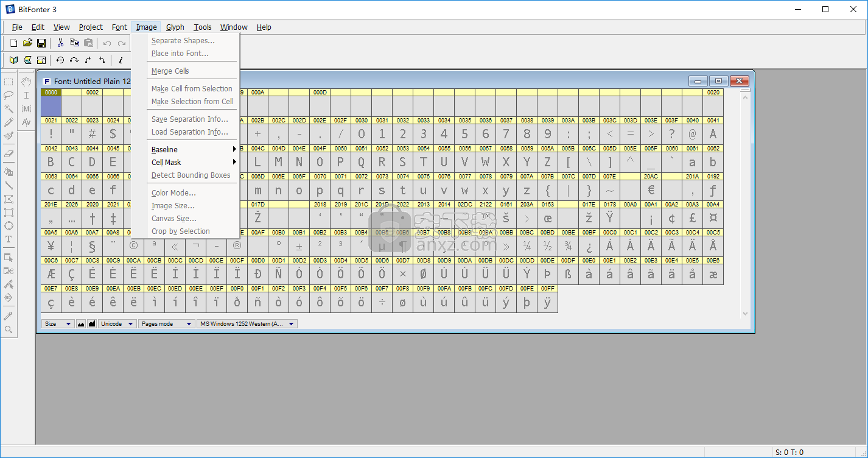Expand the Cell Mask submenu
The image size is (868, 458).
pos(193,163)
